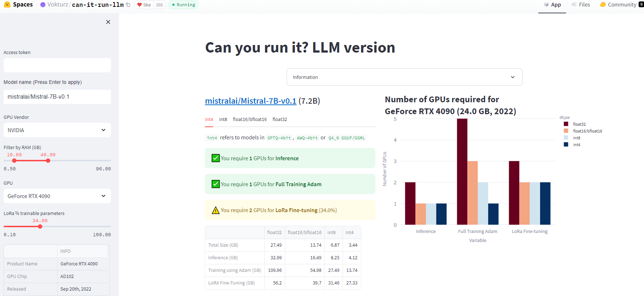644x296 pixels.
Task: Click the RAM filter lower handle at 10.00
Action: [14, 161]
